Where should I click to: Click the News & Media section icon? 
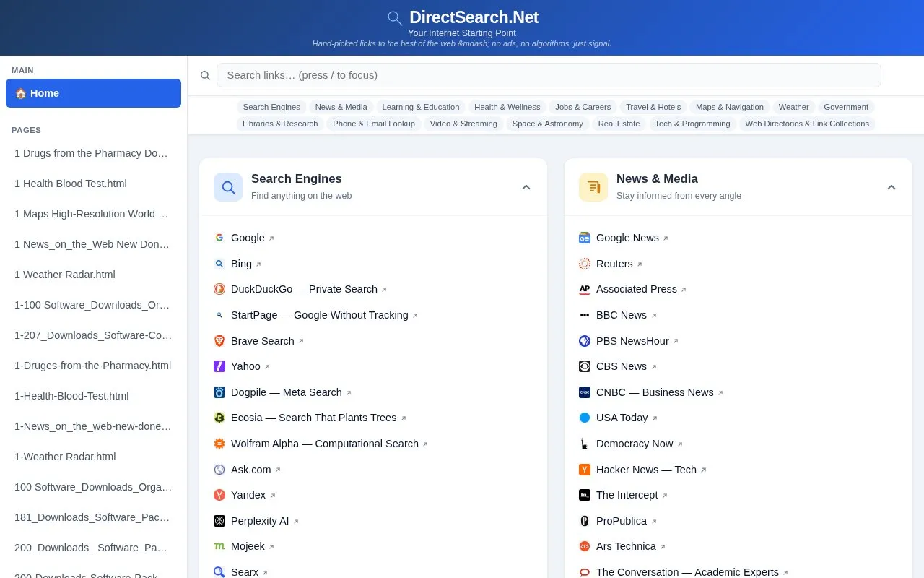(593, 187)
